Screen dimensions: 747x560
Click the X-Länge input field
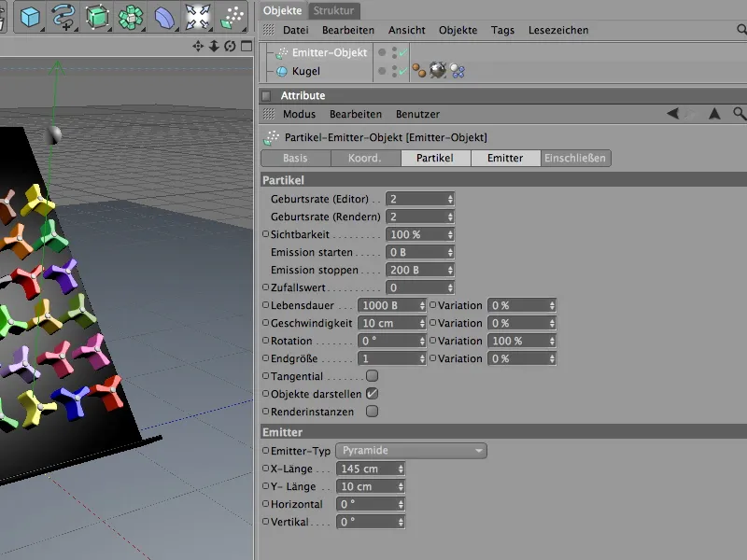pyautogui.click(x=366, y=469)
